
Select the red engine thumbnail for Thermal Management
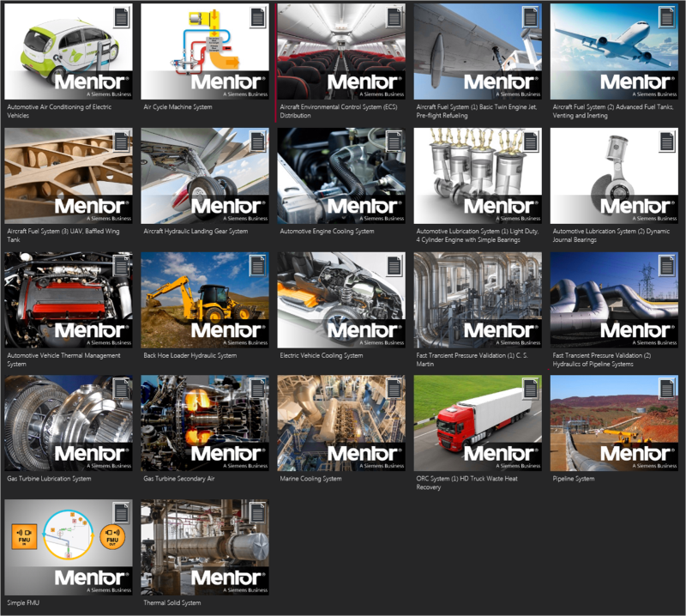(69, 300)
